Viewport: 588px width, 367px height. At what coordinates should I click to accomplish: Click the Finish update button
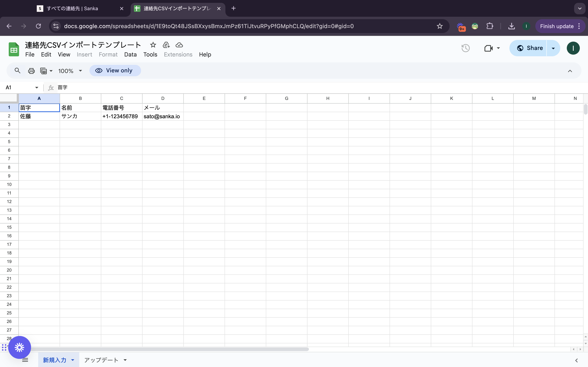[x=557, y=26]
